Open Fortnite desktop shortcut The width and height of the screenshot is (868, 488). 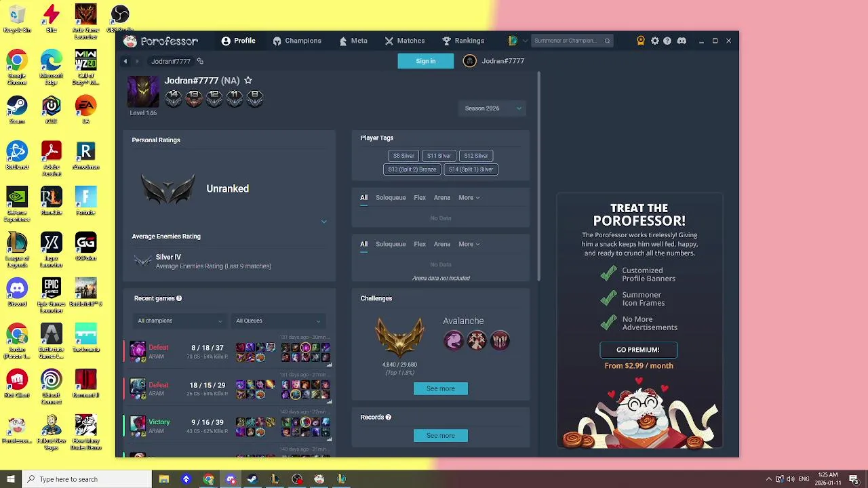point(85,201)
